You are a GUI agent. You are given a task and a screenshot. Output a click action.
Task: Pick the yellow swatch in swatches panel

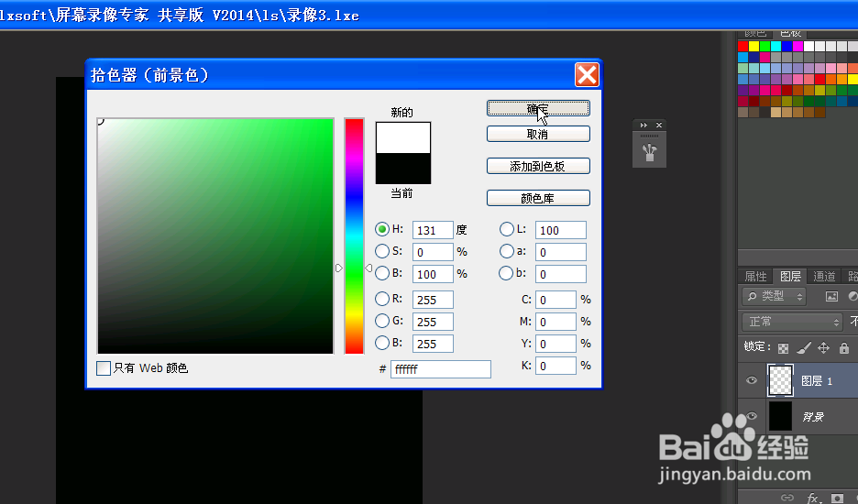click(x=753, y=46)
